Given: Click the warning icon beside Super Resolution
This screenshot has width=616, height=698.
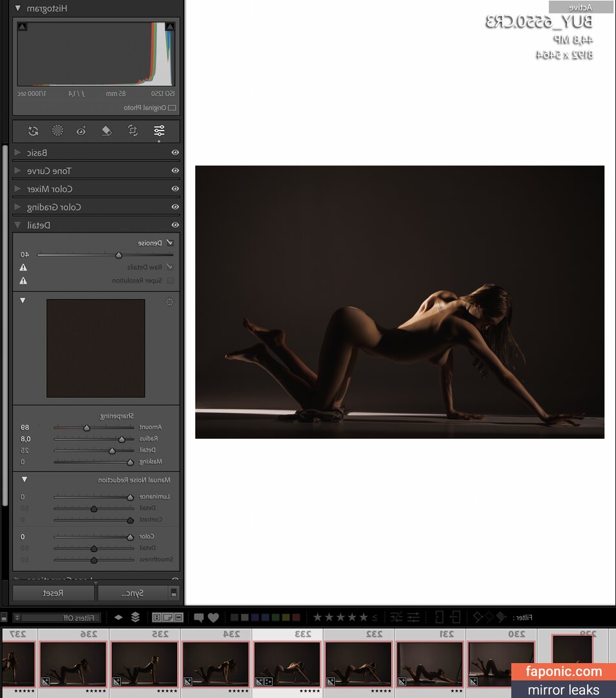Looking at the screenshot, I should click(x=23, y=281).
